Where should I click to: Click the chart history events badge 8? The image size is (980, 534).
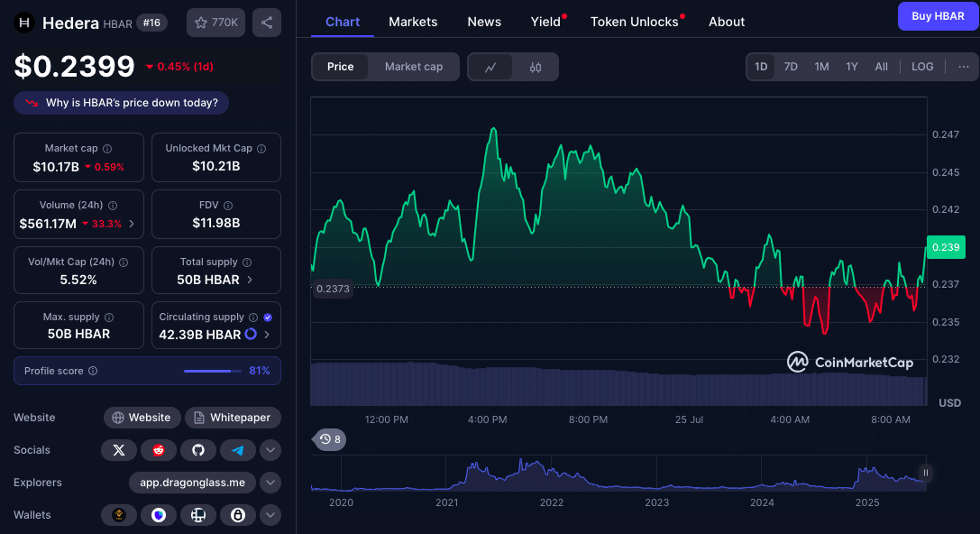(329, 439)
